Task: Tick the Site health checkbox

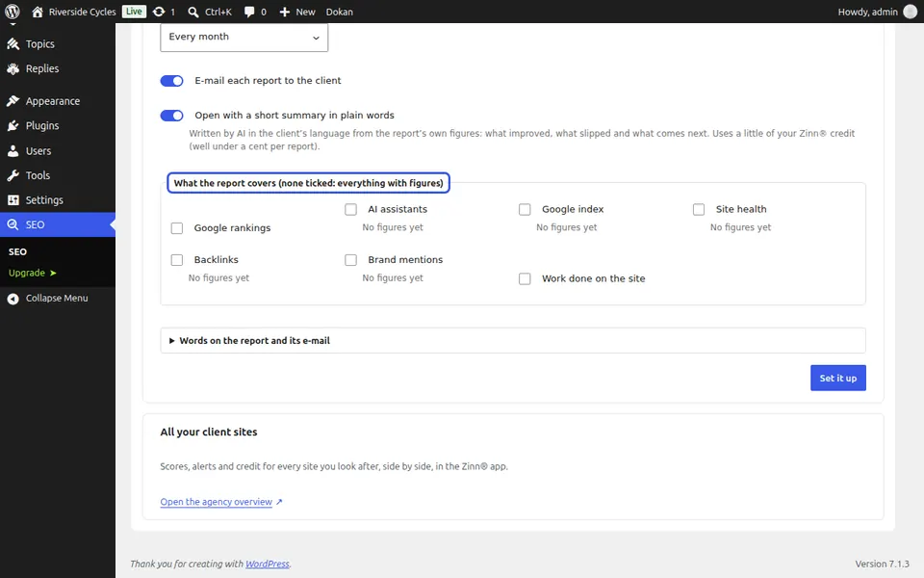Action: 699,209
